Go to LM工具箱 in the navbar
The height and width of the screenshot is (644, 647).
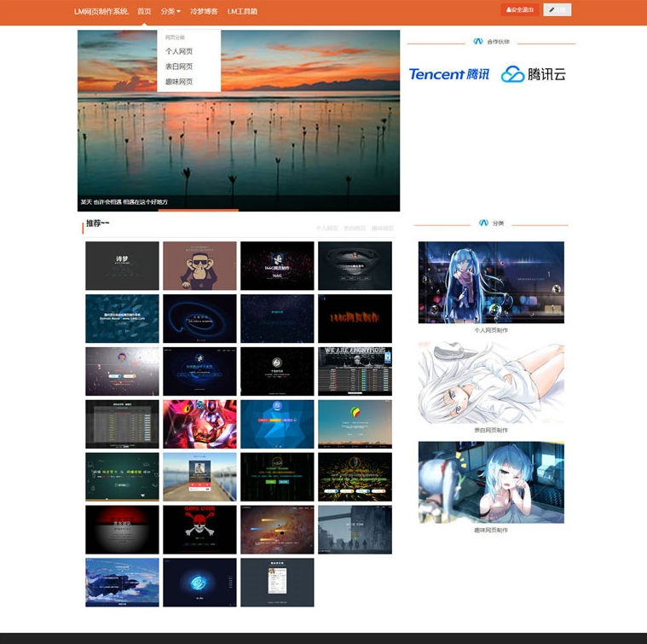click(x=242, y=11)
